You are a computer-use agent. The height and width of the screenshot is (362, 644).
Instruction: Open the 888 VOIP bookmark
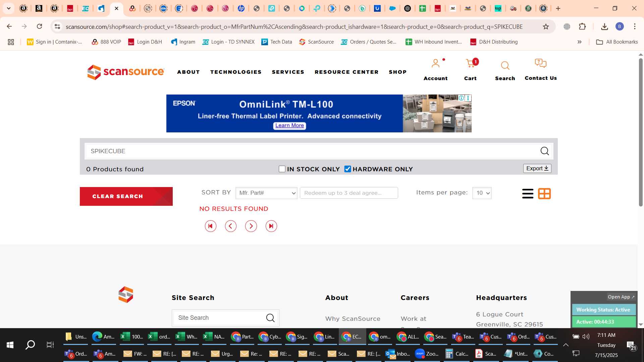[106, 42]
